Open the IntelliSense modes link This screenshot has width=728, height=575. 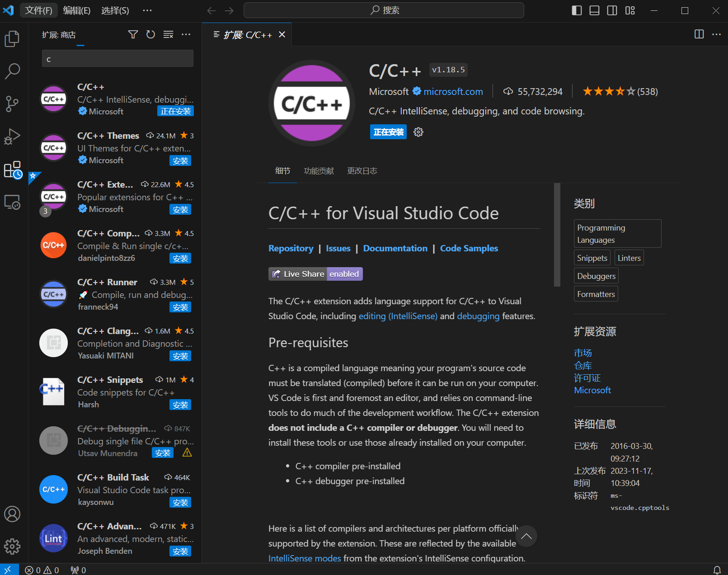pos(305,558)
